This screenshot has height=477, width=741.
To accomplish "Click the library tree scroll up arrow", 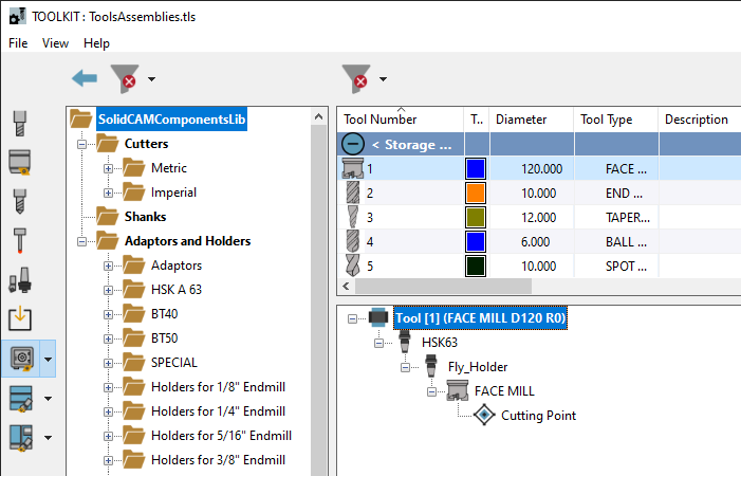I will (319, 116).
